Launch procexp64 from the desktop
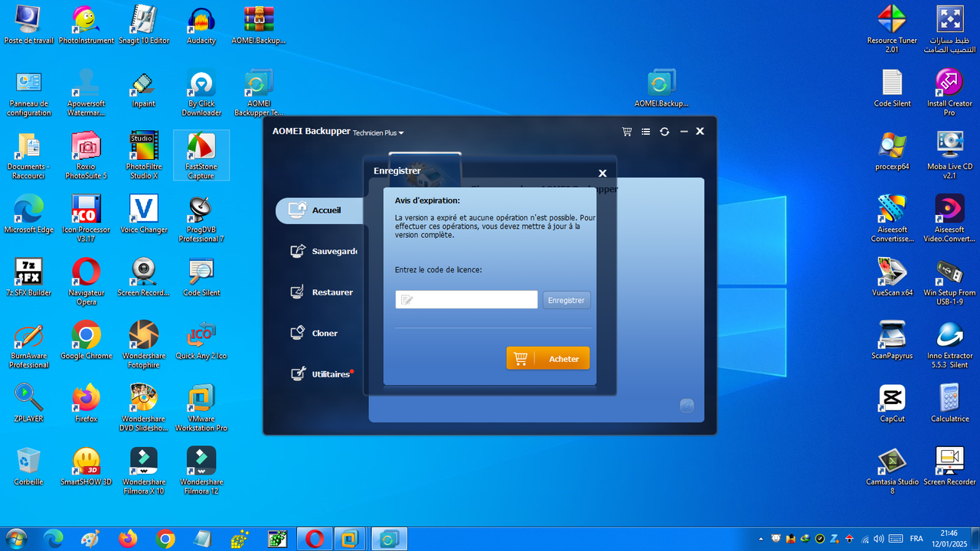The height and width of the screenshot is (551, 980). [892, 152]
